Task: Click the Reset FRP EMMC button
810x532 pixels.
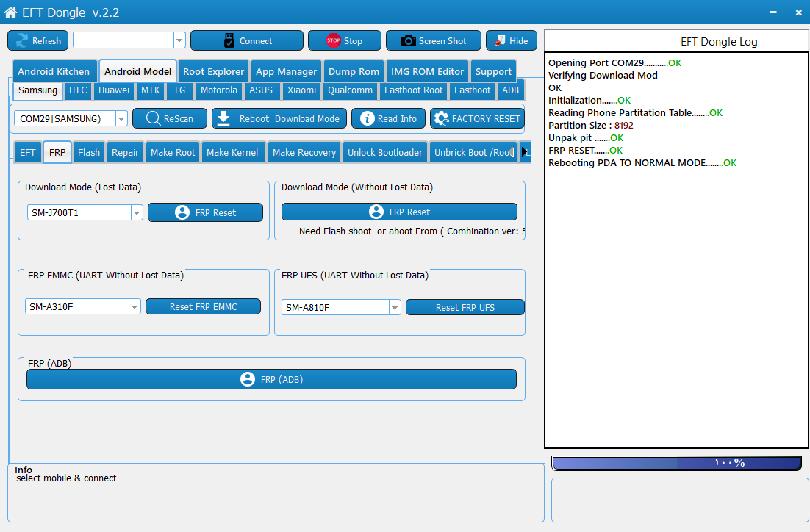Action: pyautogui.click(x=203, y=307)
